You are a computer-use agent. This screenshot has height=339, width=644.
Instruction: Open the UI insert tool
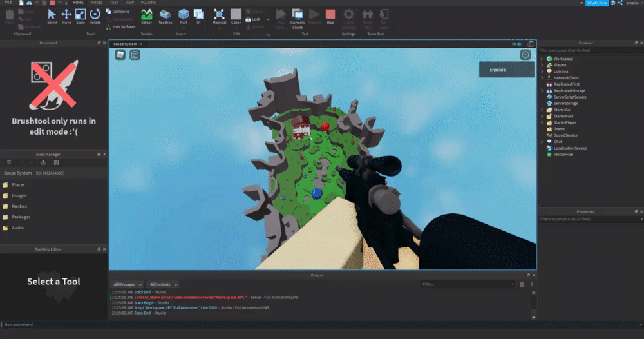pyautogui.click(x=199, y=17)
